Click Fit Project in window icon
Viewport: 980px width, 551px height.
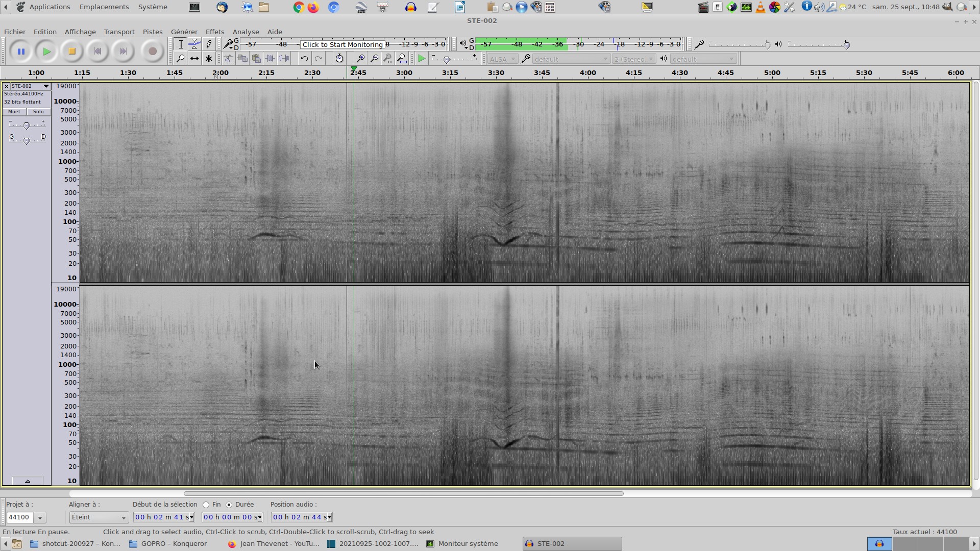(402, 59)
